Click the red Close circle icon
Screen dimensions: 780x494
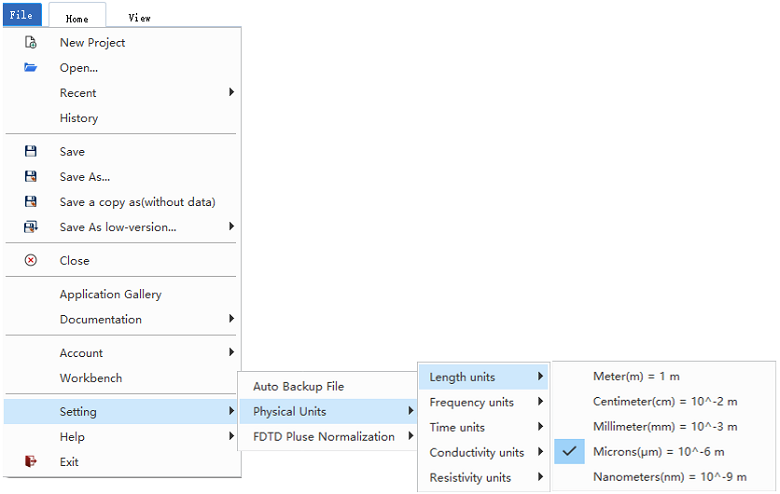pos(31,260)
